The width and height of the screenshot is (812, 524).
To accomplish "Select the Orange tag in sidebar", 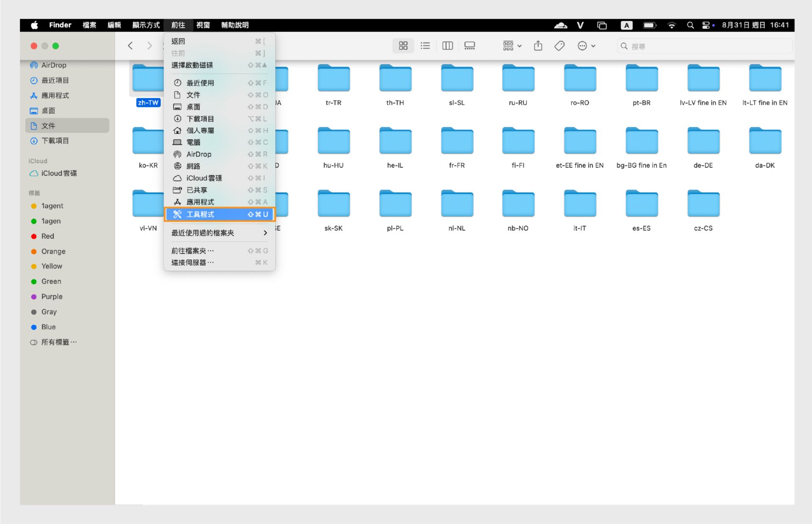I will click(x=53, y=251).
